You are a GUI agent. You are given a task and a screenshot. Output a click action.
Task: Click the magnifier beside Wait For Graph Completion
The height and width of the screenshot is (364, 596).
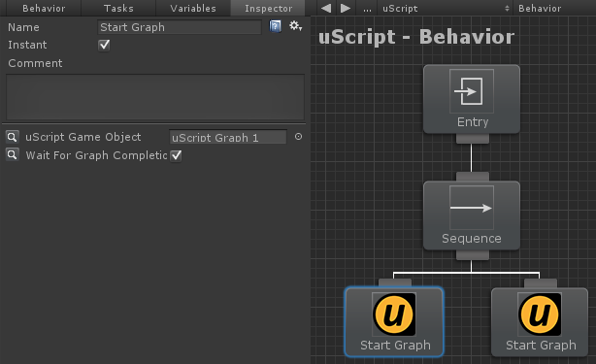click(13, 154)
